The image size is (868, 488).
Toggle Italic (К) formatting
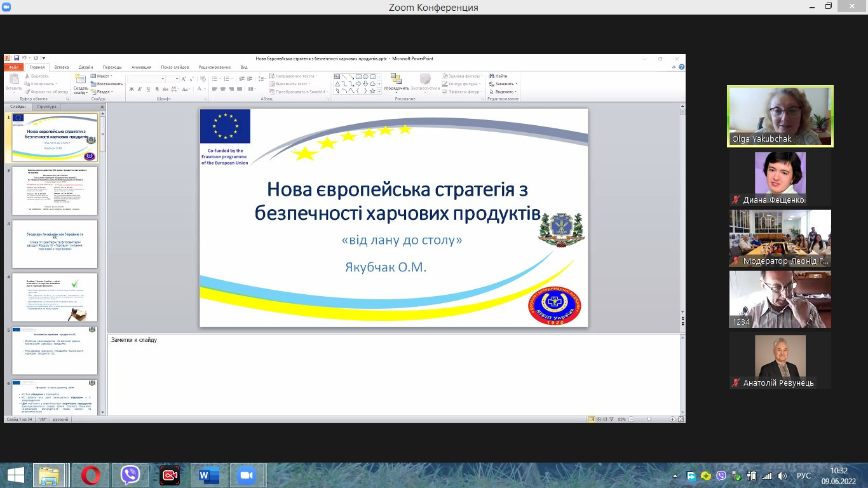point(140,90)
